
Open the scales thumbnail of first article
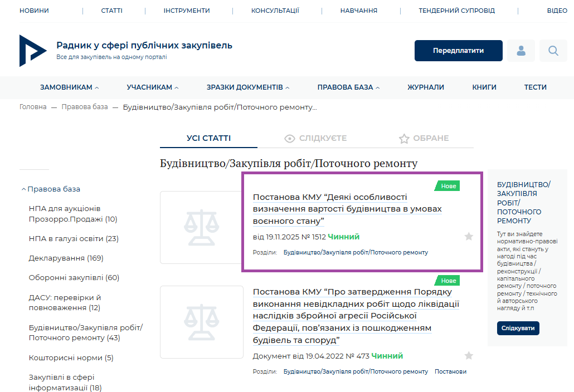click(x=201, y=227)
